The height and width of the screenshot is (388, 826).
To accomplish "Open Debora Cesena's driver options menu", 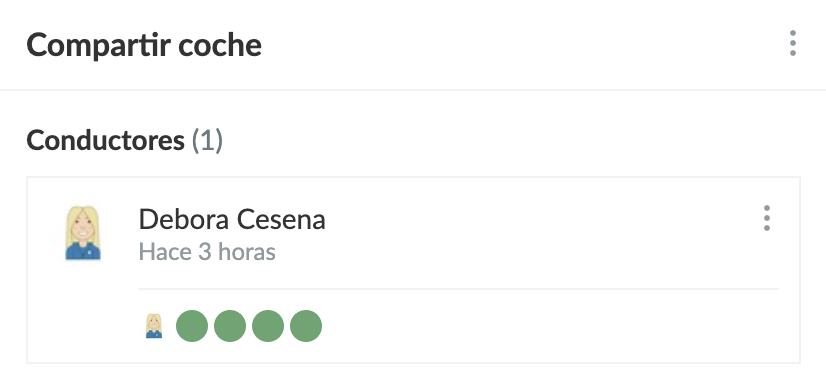I will [766, 218].
